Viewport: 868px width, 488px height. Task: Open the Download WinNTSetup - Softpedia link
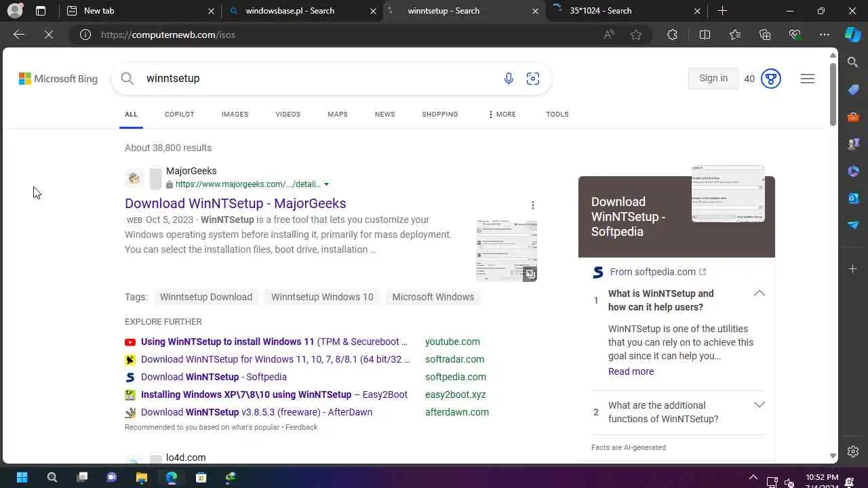214,377
